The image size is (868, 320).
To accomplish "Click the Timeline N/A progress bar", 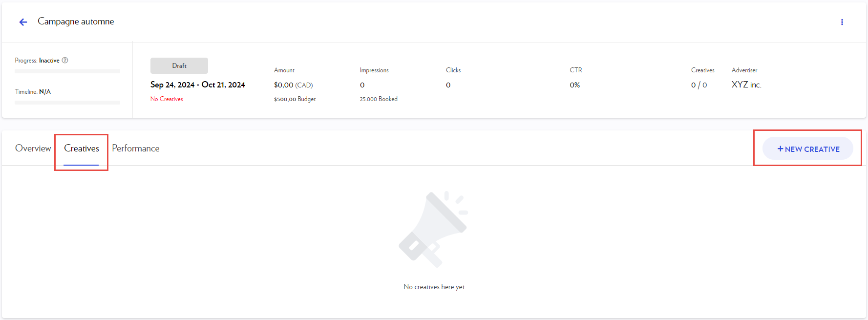I will click(x=67, y=103).
